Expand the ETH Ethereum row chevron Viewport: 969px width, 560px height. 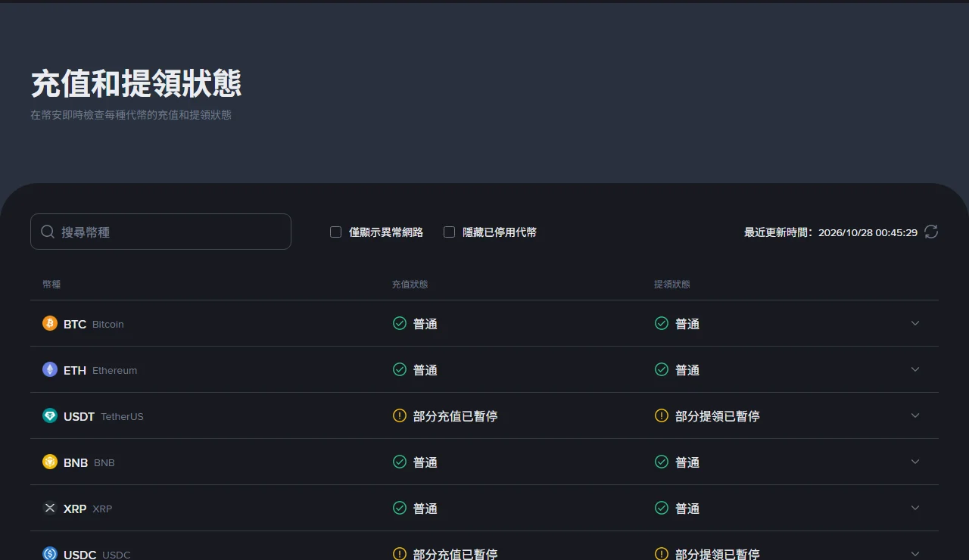(915, 369)
